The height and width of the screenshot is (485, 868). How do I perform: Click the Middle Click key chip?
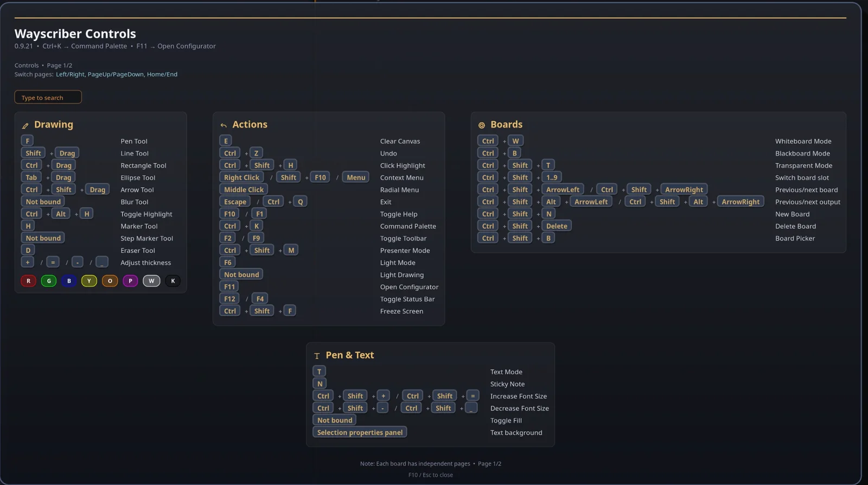[244, 189]
